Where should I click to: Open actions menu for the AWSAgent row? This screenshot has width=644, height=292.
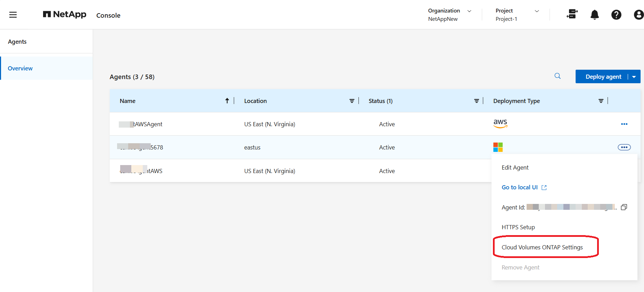pyautogui.click(x=624, y=124)
